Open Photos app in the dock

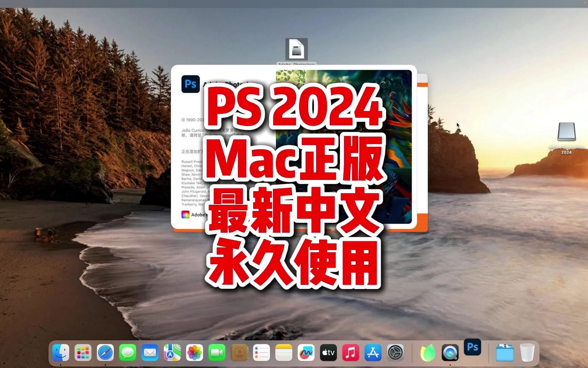tap(195, 353)
